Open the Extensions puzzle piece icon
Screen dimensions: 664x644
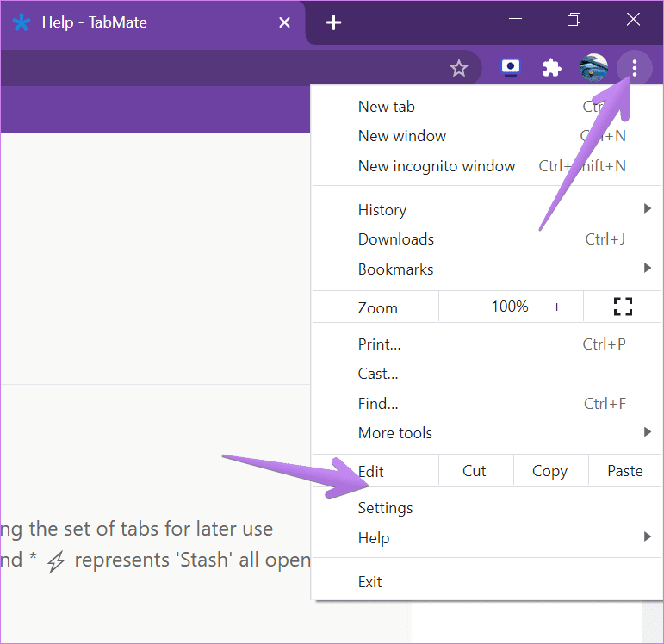(552, 68)
